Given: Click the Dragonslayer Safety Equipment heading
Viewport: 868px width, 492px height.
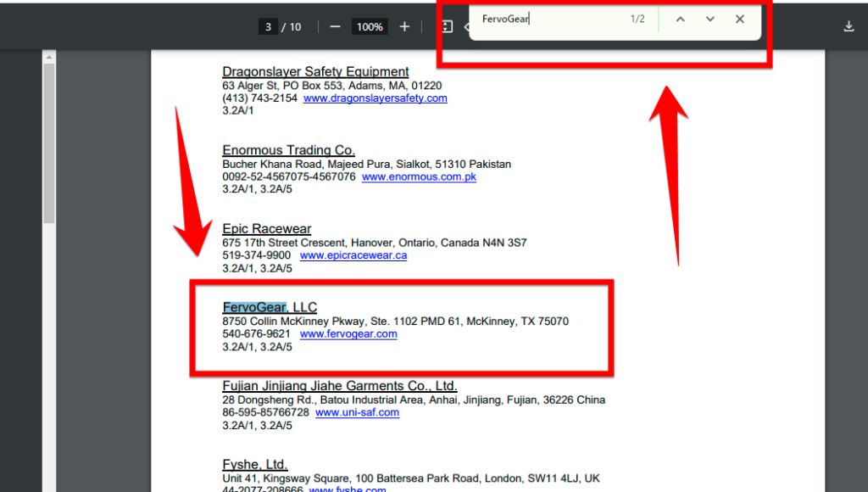Looking at the screenshot, I should tap(315, 71).
